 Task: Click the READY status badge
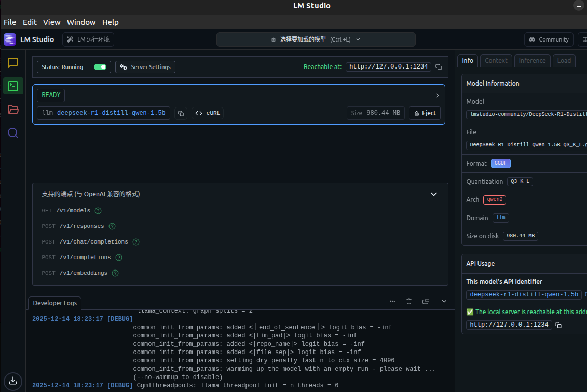tap(51, 95)
